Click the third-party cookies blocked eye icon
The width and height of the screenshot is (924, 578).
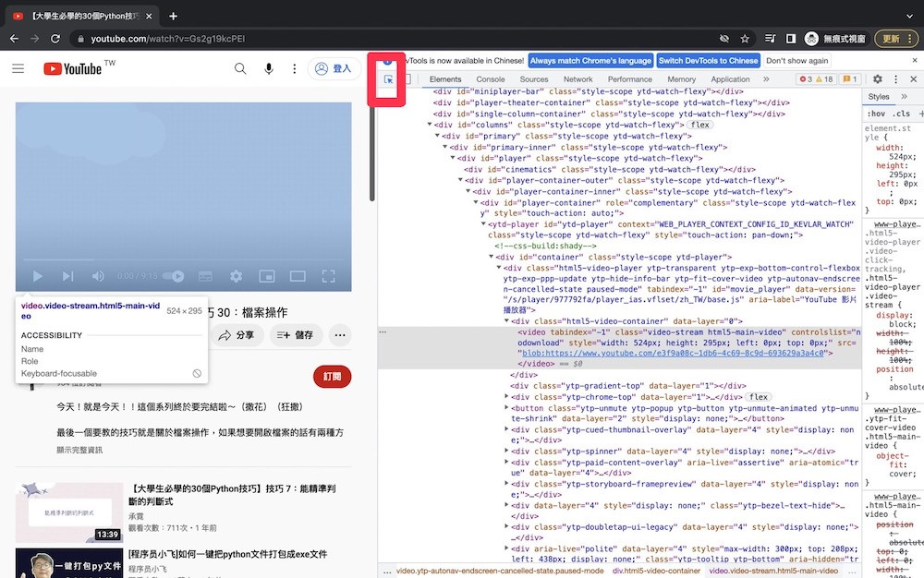(724, 39)
